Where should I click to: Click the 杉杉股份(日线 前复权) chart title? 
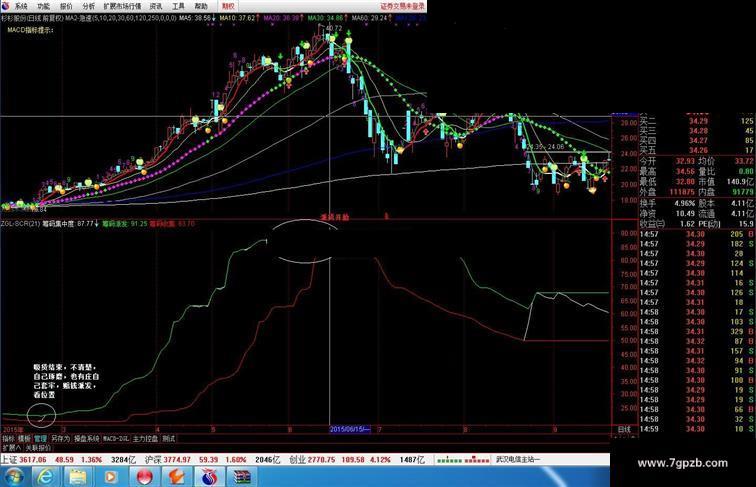(x=32, y=18)
